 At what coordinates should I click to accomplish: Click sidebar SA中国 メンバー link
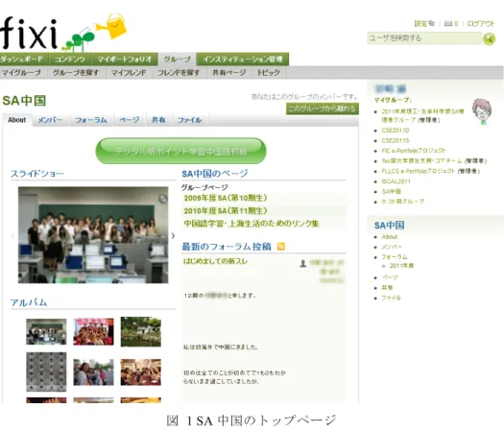click(x=392, y=247)
